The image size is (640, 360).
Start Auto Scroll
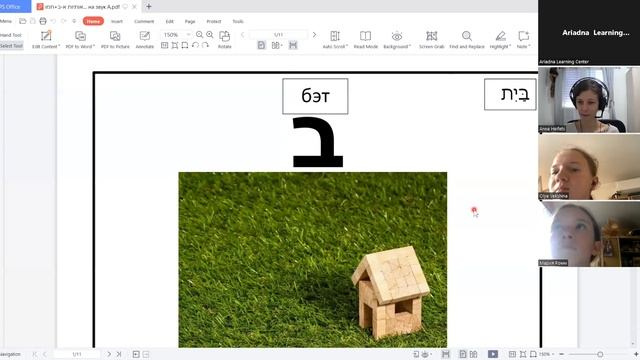click(335, 39)
